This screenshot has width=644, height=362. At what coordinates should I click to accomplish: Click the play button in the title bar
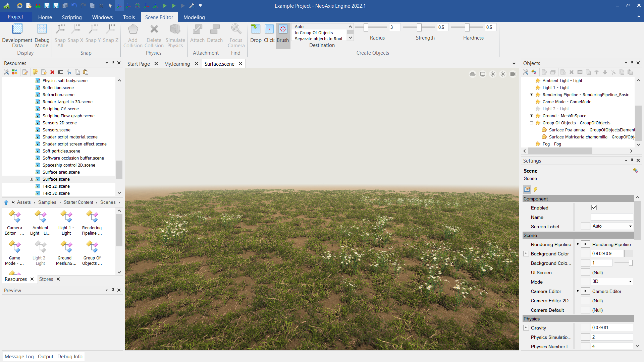[165, 6]
